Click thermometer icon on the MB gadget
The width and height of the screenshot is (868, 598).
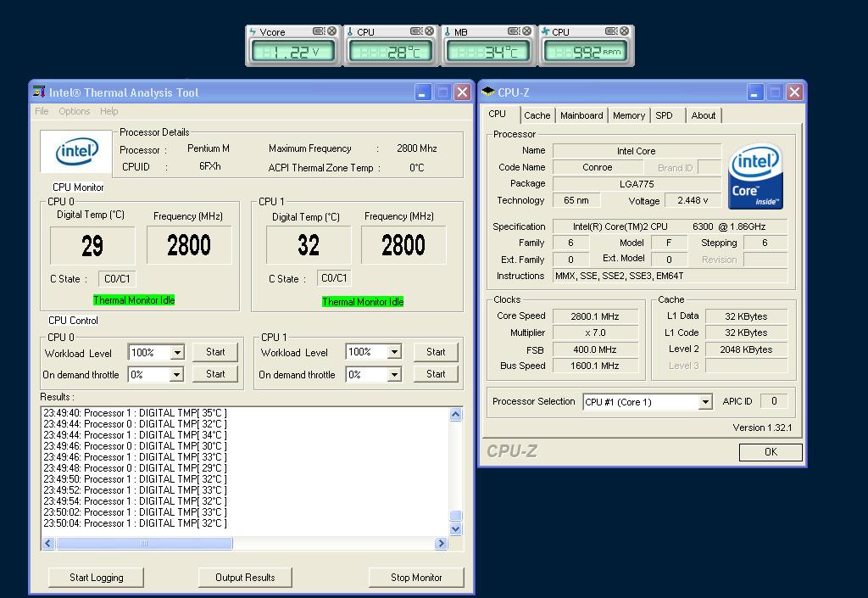tap(448, 32)
